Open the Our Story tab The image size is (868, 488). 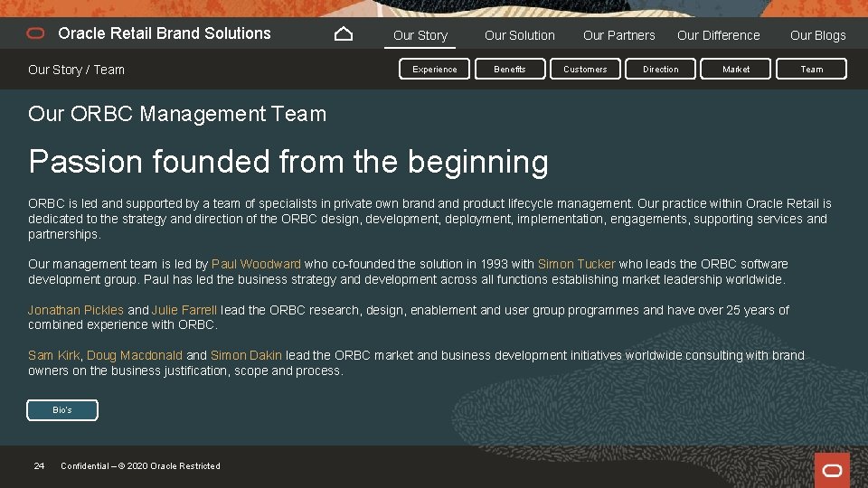click(420, 35)
